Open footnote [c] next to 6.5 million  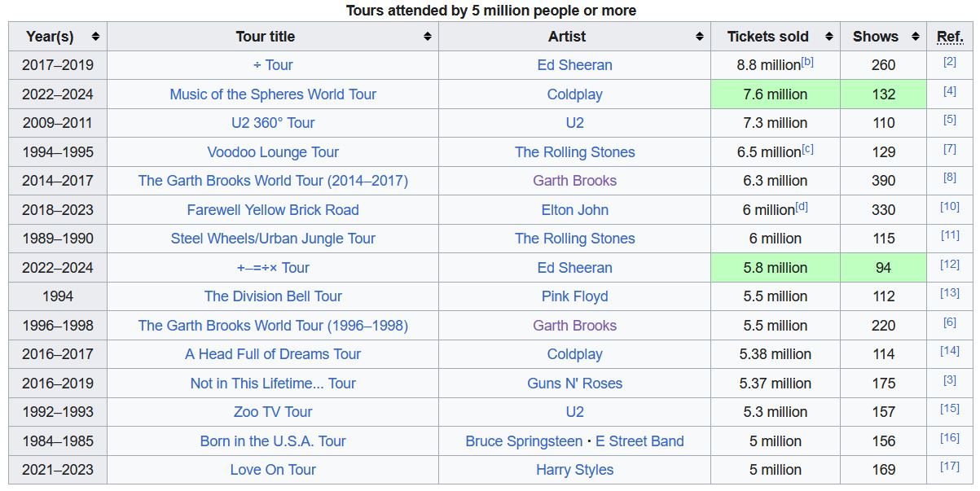(x=807, y=149)
